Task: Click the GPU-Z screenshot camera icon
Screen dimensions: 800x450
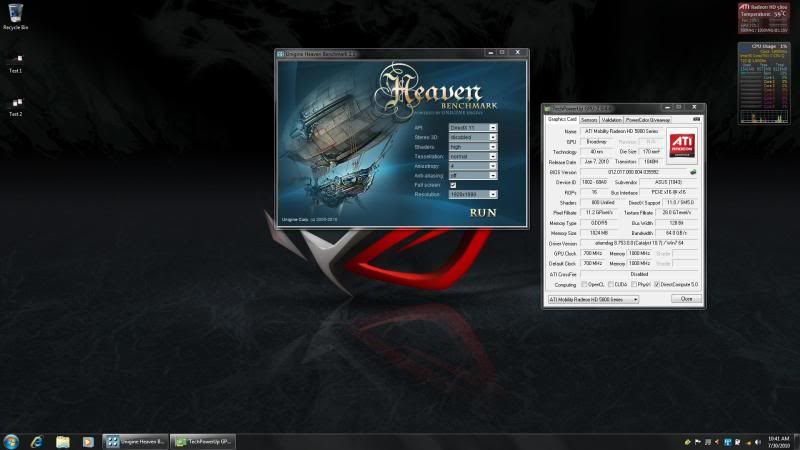Action: click(x=696, y=119)
